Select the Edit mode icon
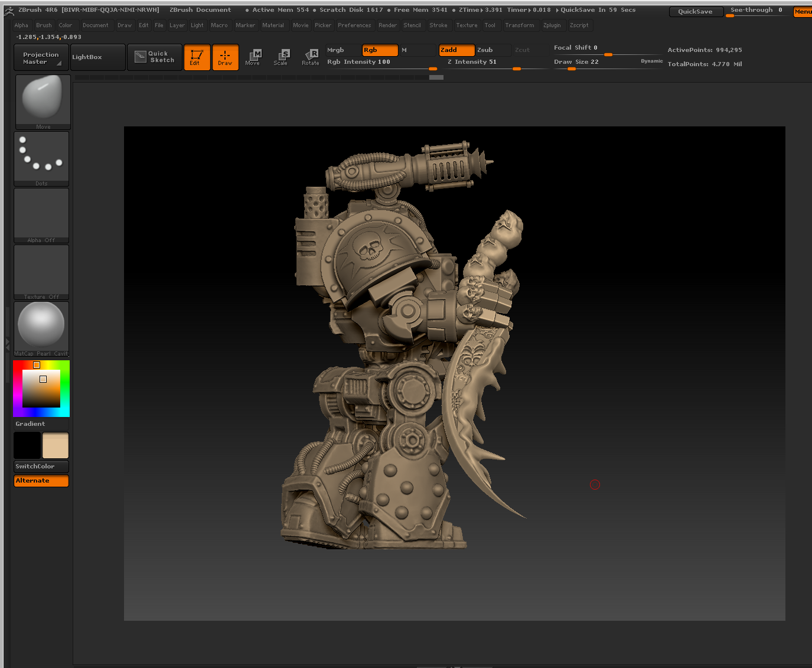 pyautogui.click(x=197, y=57)
